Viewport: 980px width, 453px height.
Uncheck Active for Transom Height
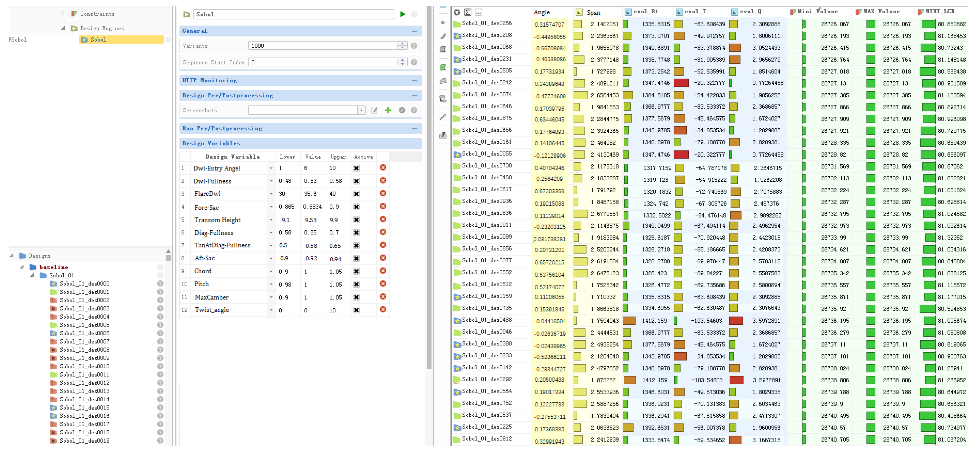356,220
